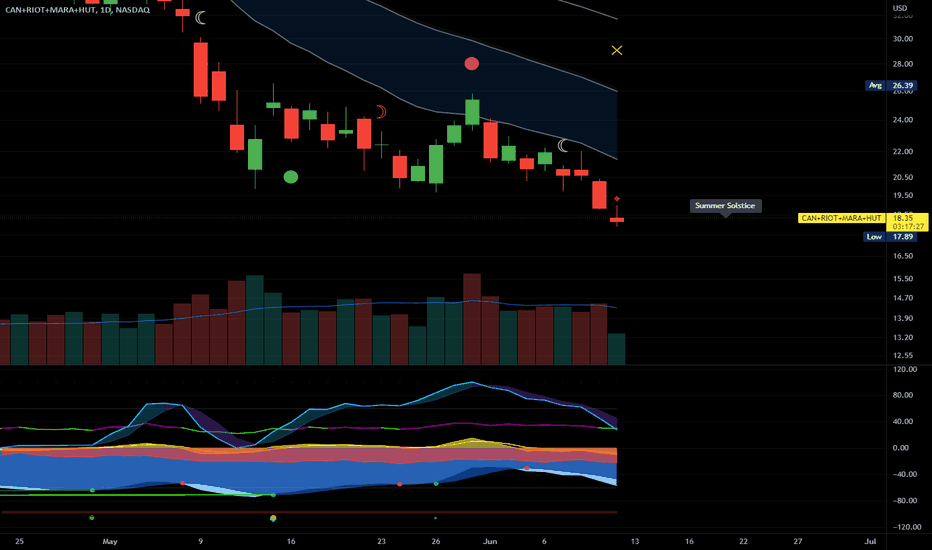Click the Jul label on date axis
932x550 pixels.
[870, 542]
